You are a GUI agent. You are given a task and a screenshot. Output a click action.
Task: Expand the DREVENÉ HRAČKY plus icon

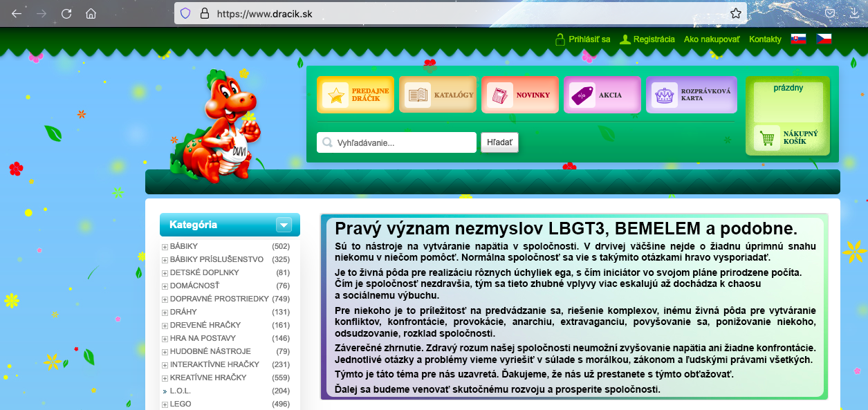pos(165,326)
